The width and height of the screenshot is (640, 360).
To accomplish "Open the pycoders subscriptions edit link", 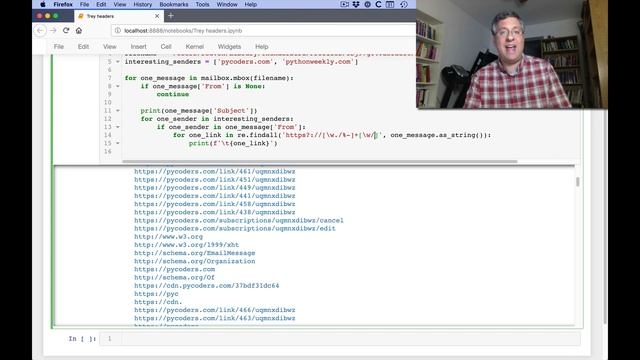I will point(235,229).
